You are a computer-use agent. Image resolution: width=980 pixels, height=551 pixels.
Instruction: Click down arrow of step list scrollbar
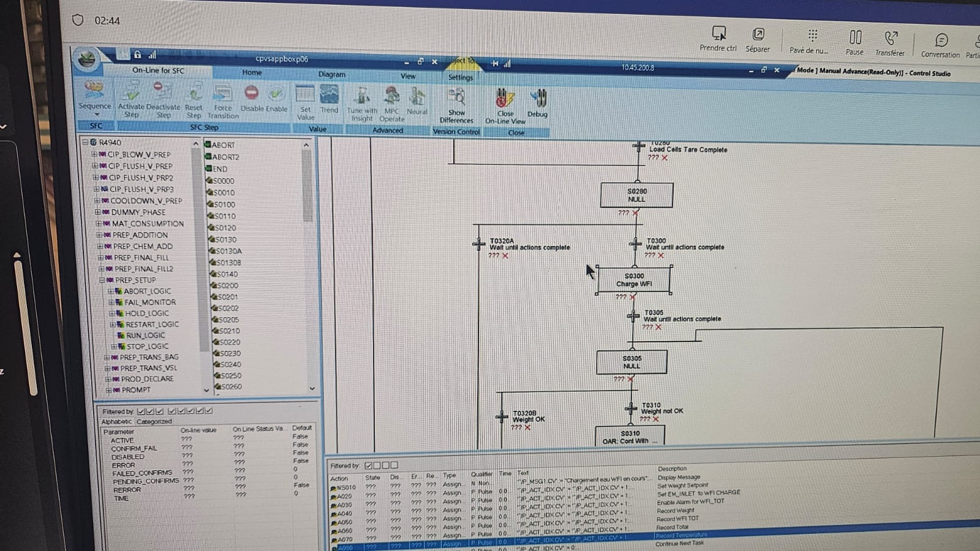click(x=312, y=388)
